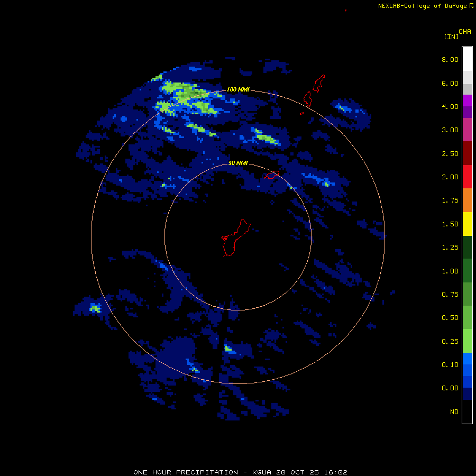Click the 1.25 legend value
Screen dimensions: 476x476
point(450,248)
